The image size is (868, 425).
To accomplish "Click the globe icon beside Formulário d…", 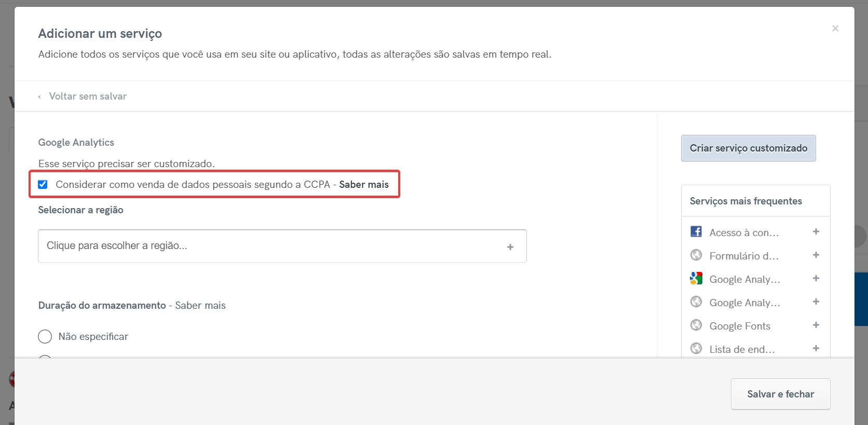I will pyautogui.click(x=696, y=255).
